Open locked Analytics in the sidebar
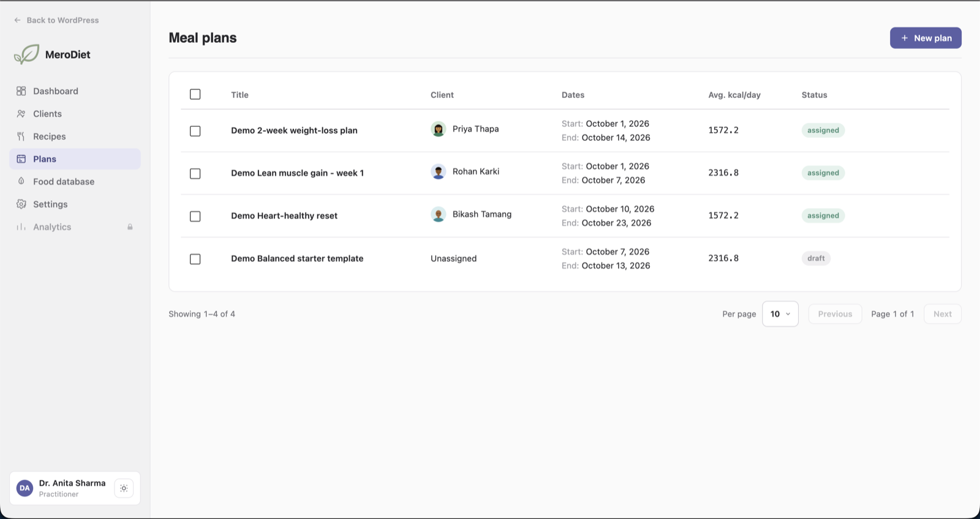This screenshot has height=519, width=980. click(x=75, y=227)
